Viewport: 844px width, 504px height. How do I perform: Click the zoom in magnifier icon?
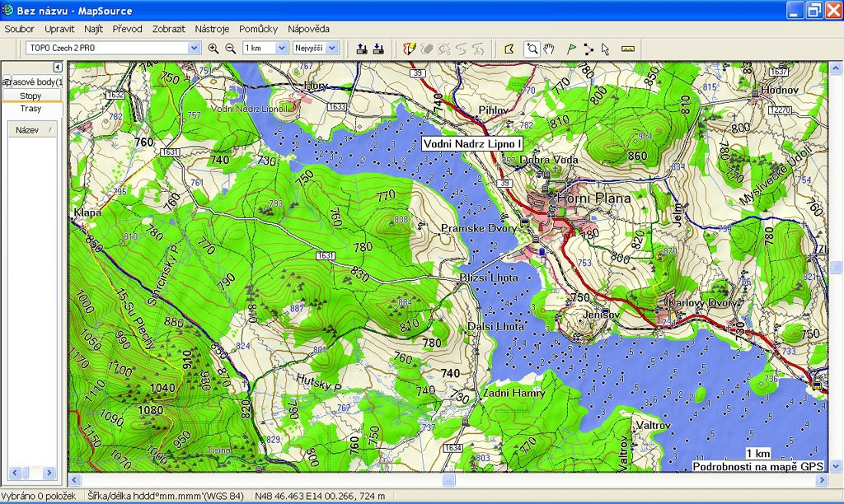point(213,49)
